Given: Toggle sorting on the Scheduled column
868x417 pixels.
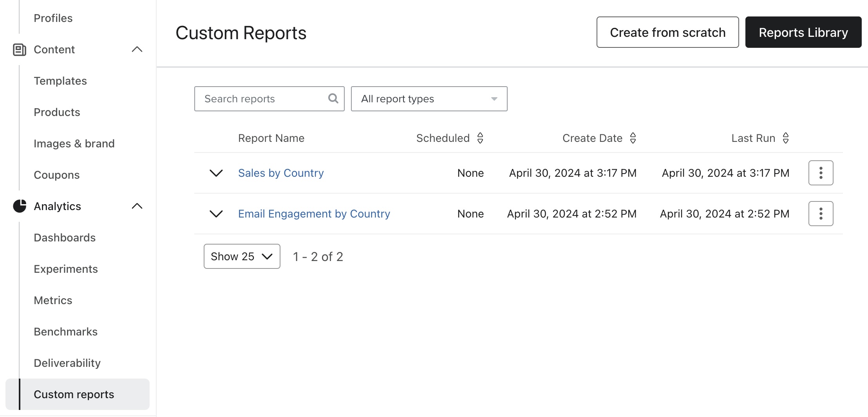Looking at the screenshot, I should 480,138.
